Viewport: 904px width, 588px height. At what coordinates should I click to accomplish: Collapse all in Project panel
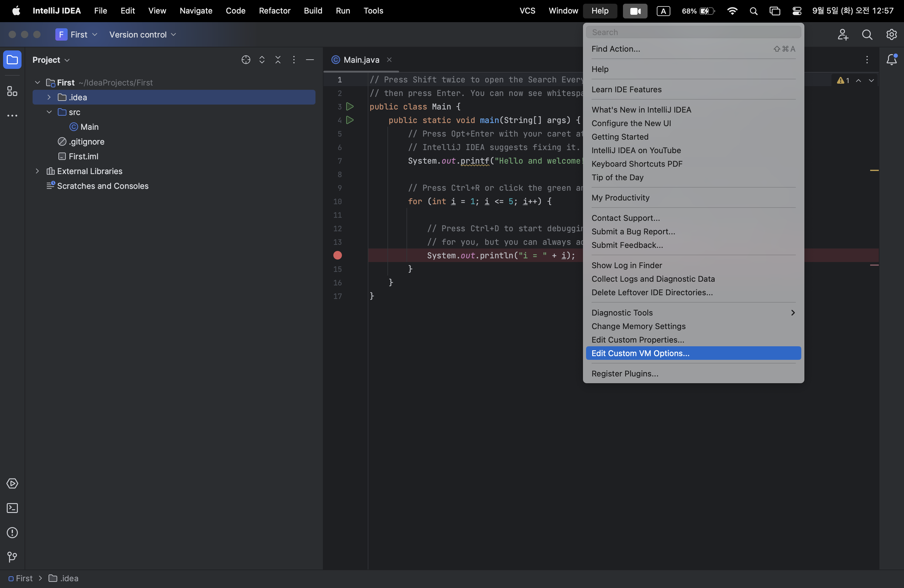tap(278, 60)
